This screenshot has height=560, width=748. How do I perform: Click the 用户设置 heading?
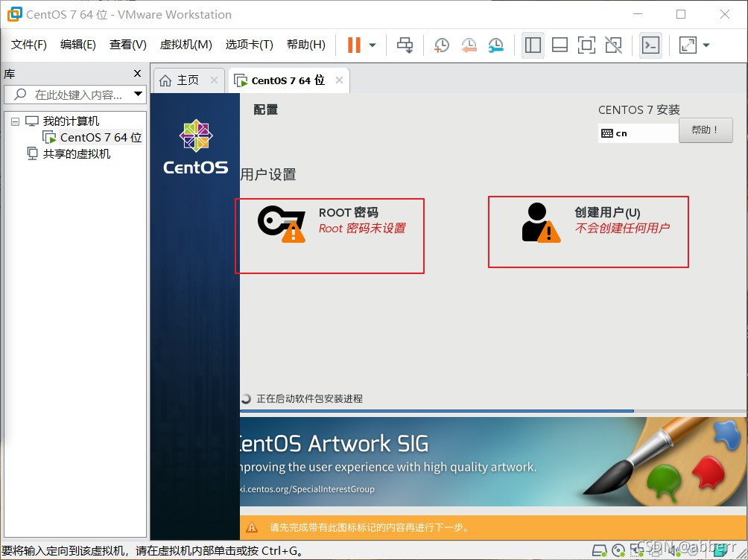coord(268,174)
